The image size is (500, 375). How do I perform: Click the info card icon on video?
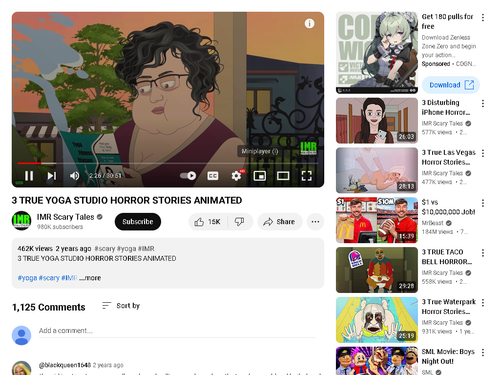tap(309, 23)
